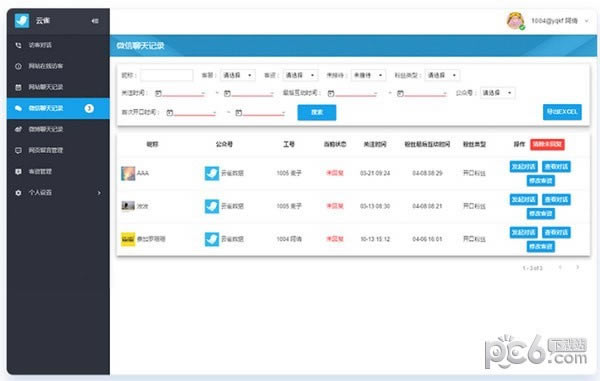Focus the 昵称 text input field

coord(167,75)
